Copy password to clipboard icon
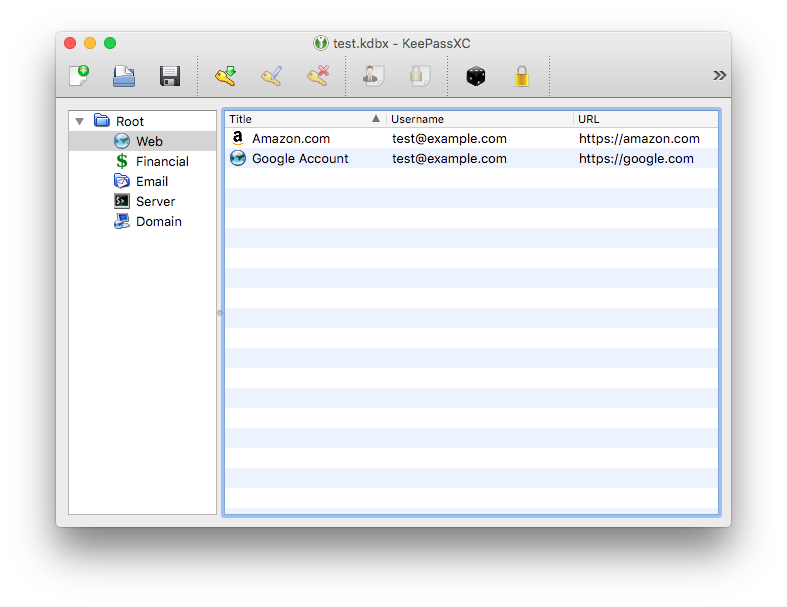 click(420, 76)
